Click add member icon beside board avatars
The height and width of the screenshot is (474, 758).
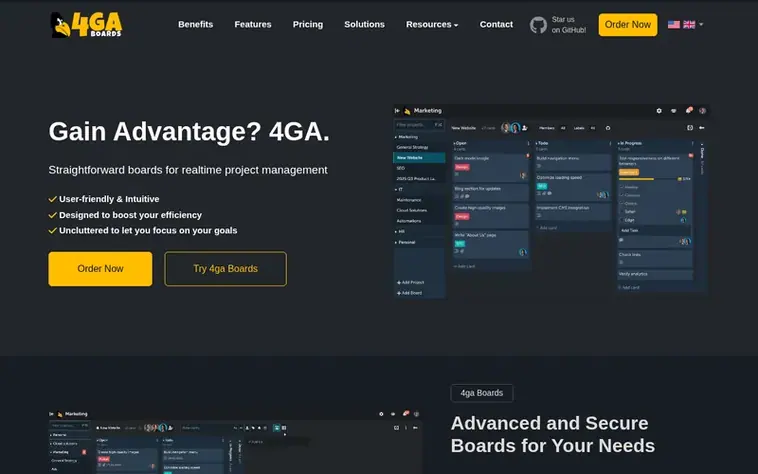click(525, 128)
